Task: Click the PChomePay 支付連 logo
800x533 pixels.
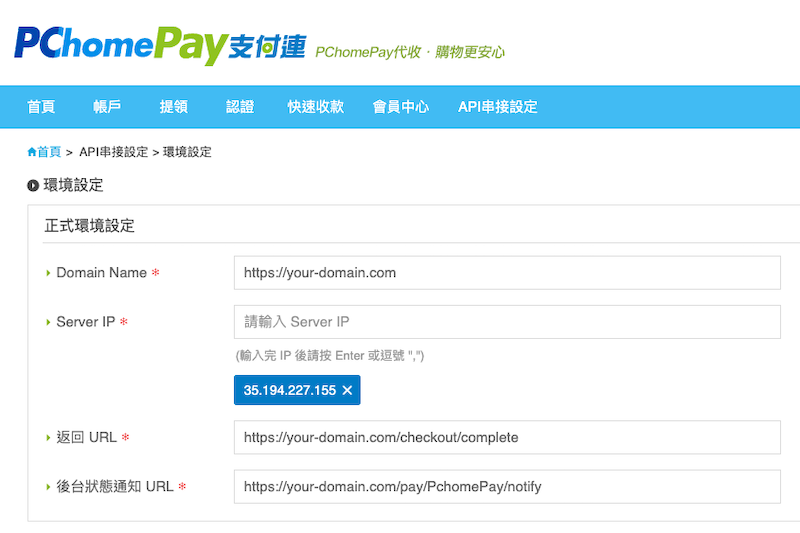Action: tap(160, 45)
